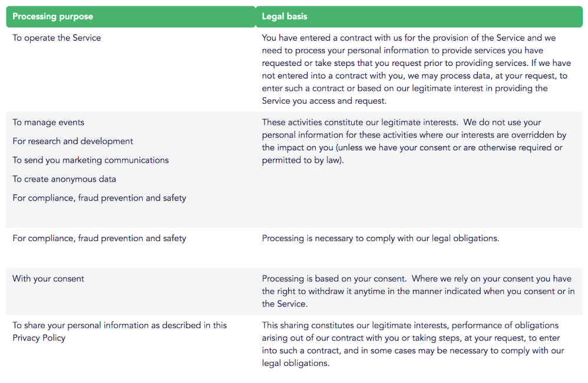Select 'To send you marketing communications' line
588x383 pixels.
(x=90, y=160)
